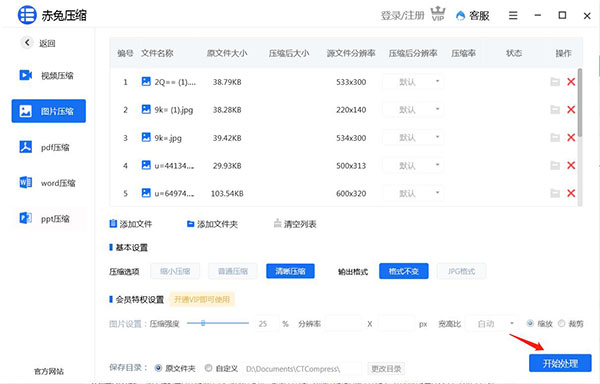Screen dimensions: 600x384
Task: Click image icon of 9k=.jpg
Action: (146, 137)
